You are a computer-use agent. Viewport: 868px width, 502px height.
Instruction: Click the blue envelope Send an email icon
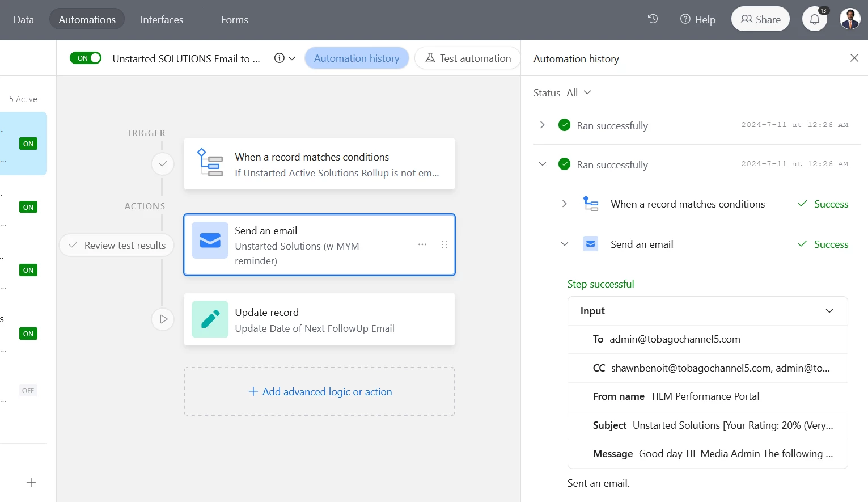coord(210,240)
